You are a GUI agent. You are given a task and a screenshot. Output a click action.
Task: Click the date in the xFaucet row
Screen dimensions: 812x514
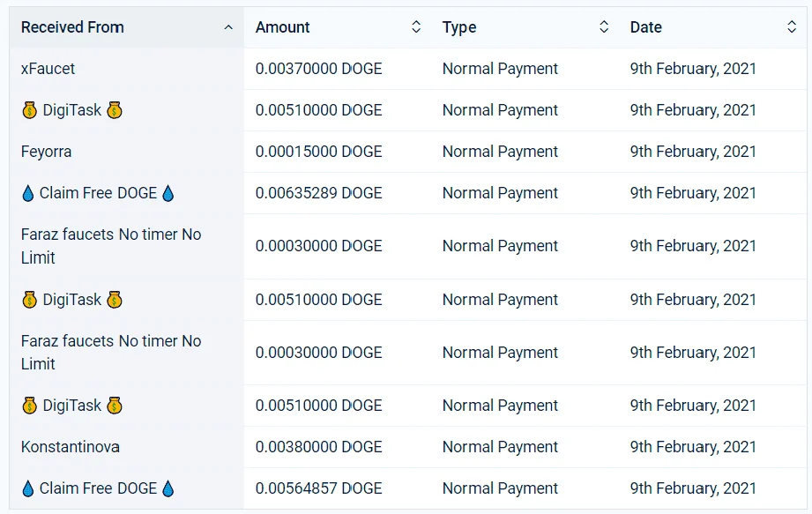[693, 68]
